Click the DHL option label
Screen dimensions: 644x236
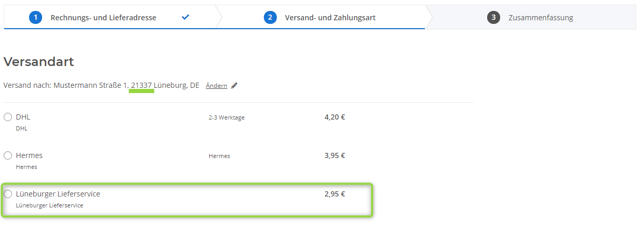(23, 117)
